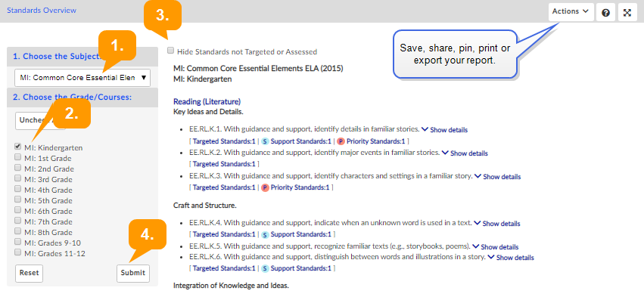
Task: Click Support Standards S badge under EE.RL.K.1
Action: point(266,141)
